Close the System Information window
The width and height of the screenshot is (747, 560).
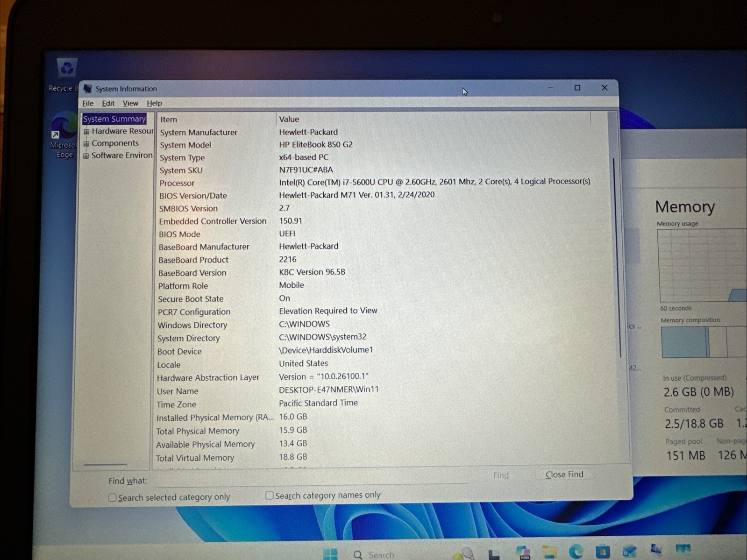605,87
